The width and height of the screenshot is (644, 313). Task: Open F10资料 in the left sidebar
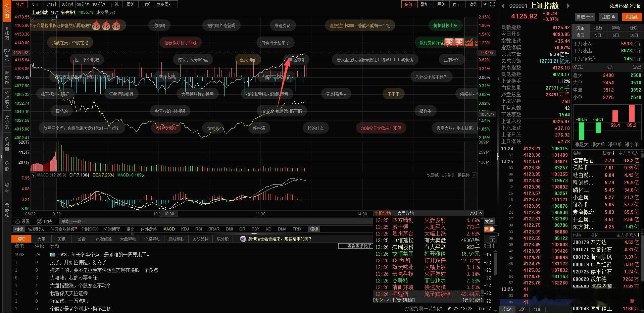pyautogui.click(x=7, y=55)
